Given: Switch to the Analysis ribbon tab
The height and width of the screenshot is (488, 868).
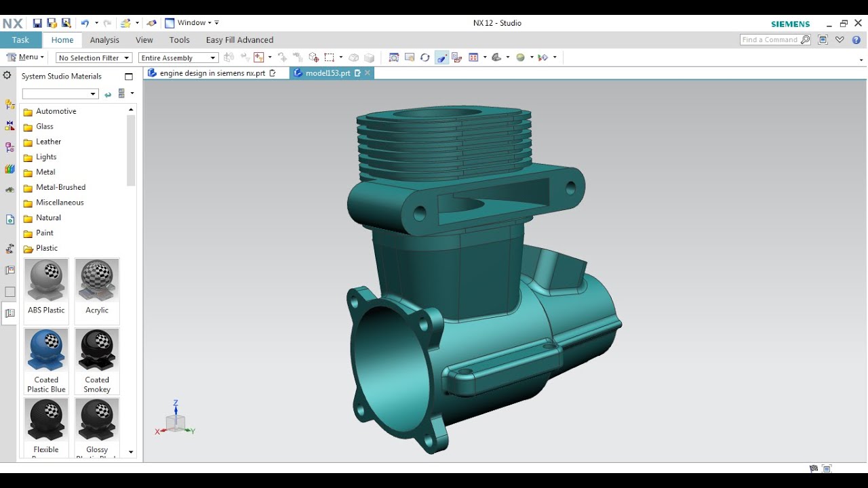Looking at the screenshot, I should click(x=104, y=40).
